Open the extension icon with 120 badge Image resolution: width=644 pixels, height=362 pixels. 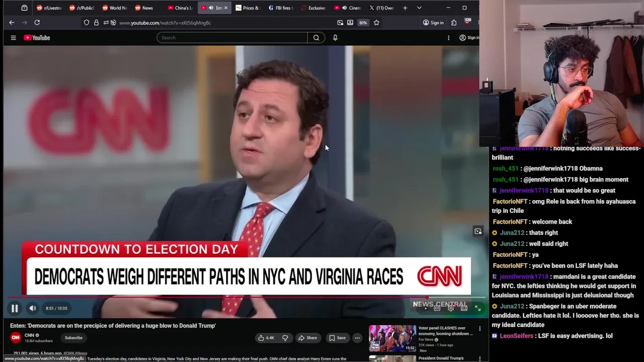(467, 22)
